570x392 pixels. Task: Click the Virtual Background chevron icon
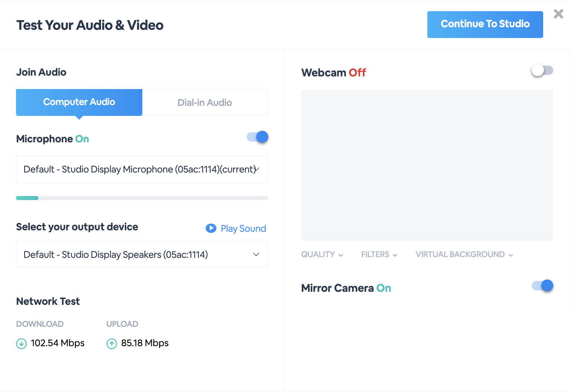[x=511, y=255]
